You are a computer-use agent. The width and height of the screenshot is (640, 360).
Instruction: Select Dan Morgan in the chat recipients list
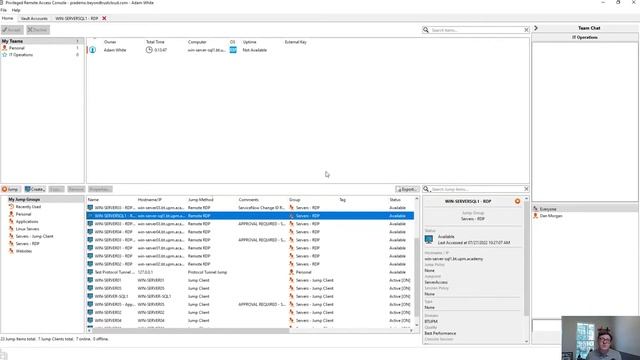tap(551, 216)
